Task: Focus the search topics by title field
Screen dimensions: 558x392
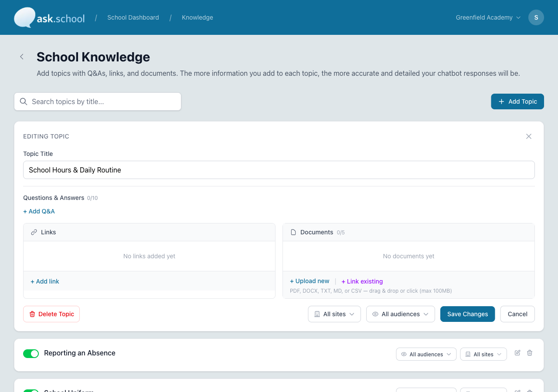Action: click(x=98, y=101)
